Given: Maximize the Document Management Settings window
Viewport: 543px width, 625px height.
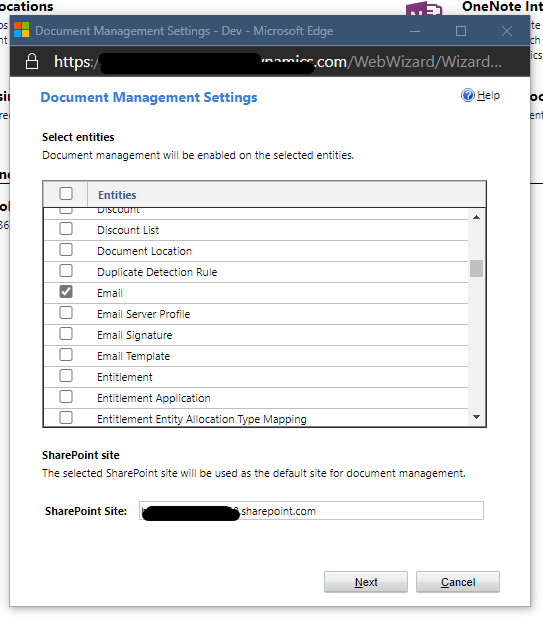Looking at the screenshot, I should point(461,31).
